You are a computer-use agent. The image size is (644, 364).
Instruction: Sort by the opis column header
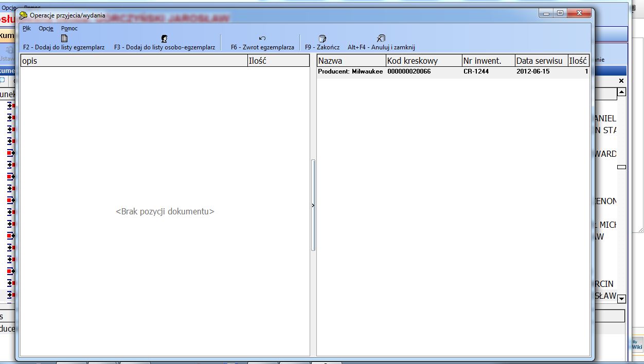[x=134, y=61]
